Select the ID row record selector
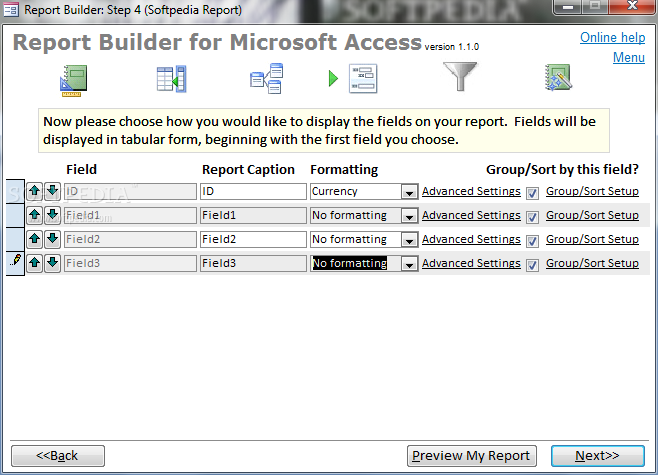This screenshot has height=475, width=658. click(16, 192)
